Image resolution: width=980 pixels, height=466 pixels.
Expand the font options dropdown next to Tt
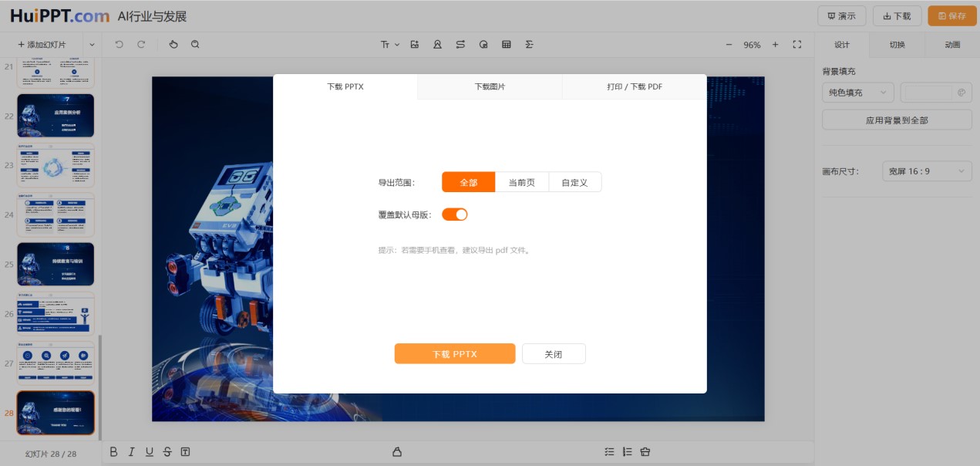click(397, 45)
